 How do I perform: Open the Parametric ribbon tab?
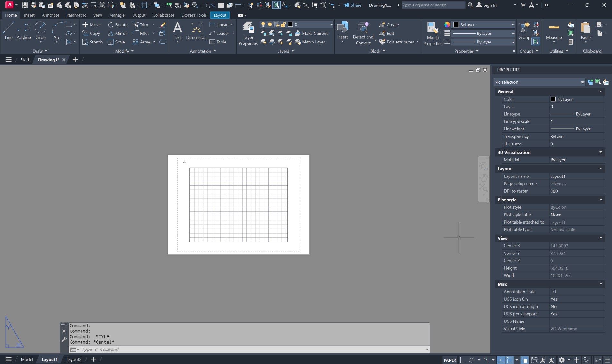76,15
